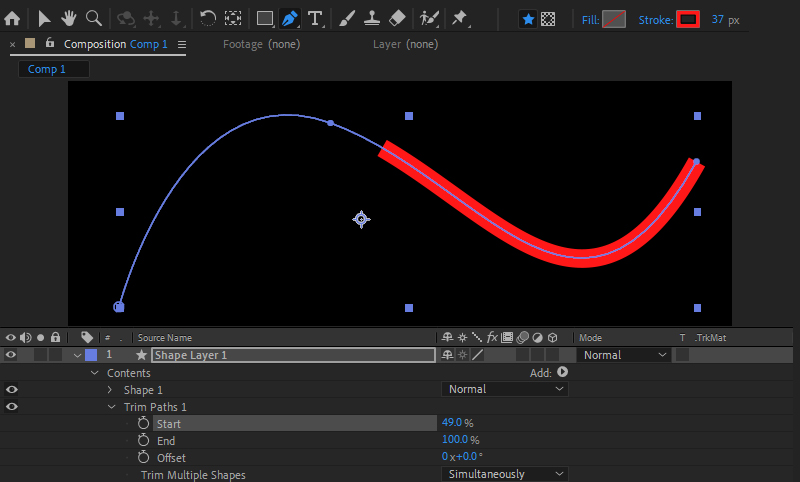
Task: Select the Zoom magnifier tool
Action: (93, 18)
